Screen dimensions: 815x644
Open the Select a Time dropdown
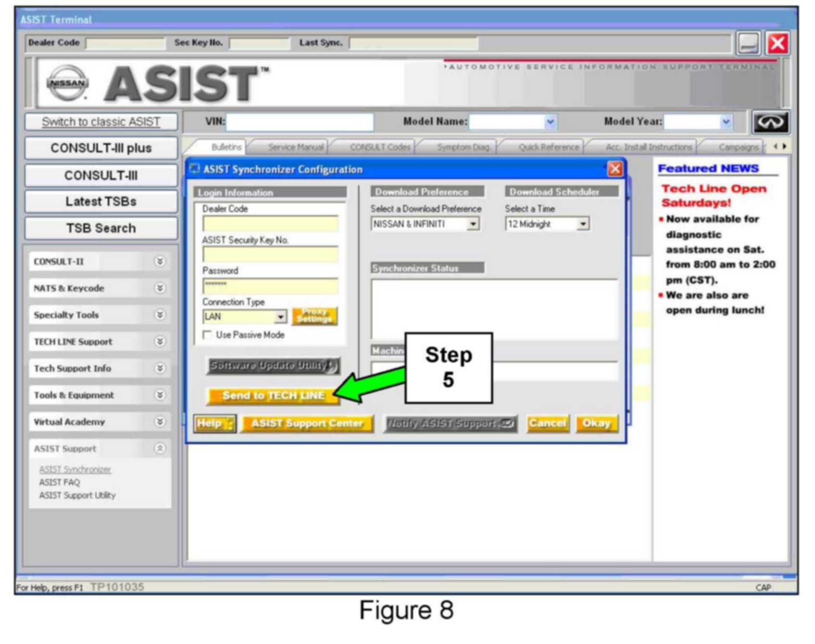pos(583,224)
